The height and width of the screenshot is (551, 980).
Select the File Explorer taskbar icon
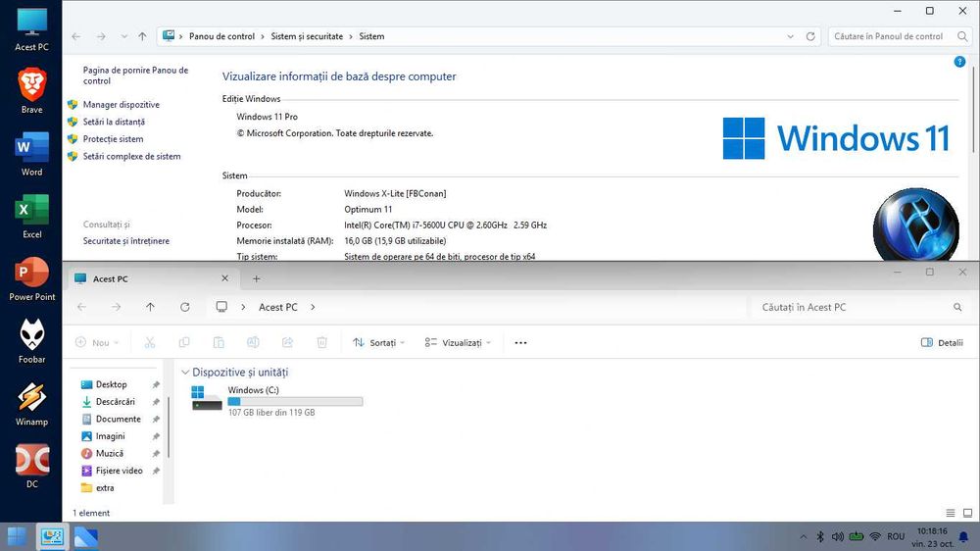pos(86,536)
